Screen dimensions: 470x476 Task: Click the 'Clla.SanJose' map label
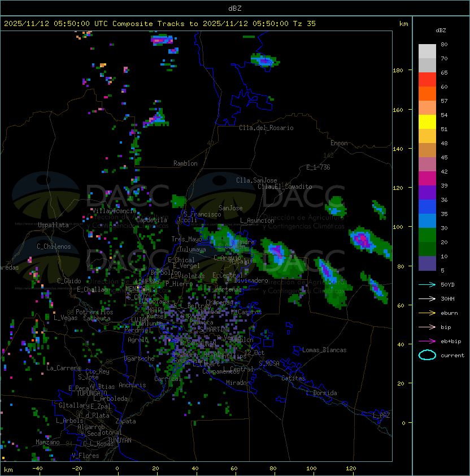pos(256,180)
